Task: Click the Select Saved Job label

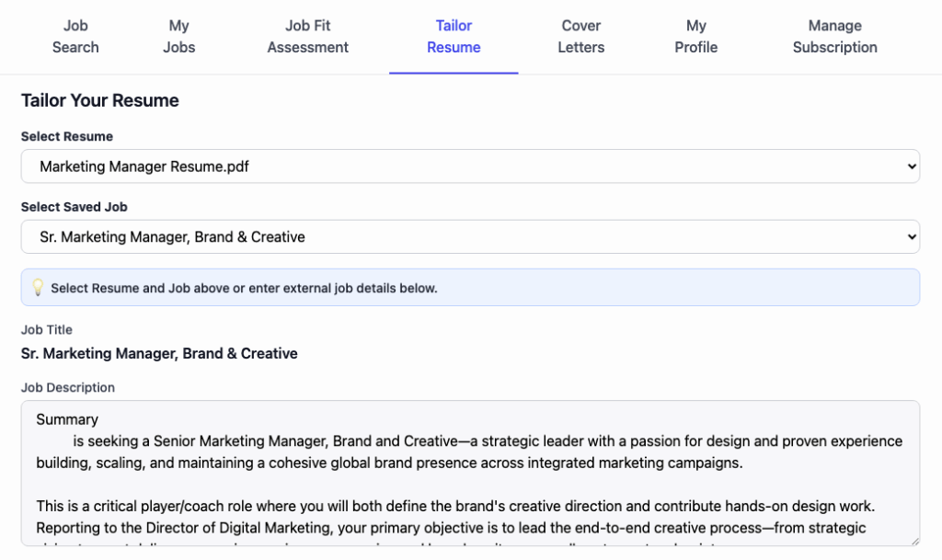Action: tap(74, 207)
